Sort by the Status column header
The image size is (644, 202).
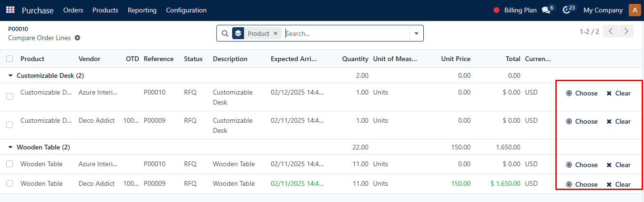193,59
